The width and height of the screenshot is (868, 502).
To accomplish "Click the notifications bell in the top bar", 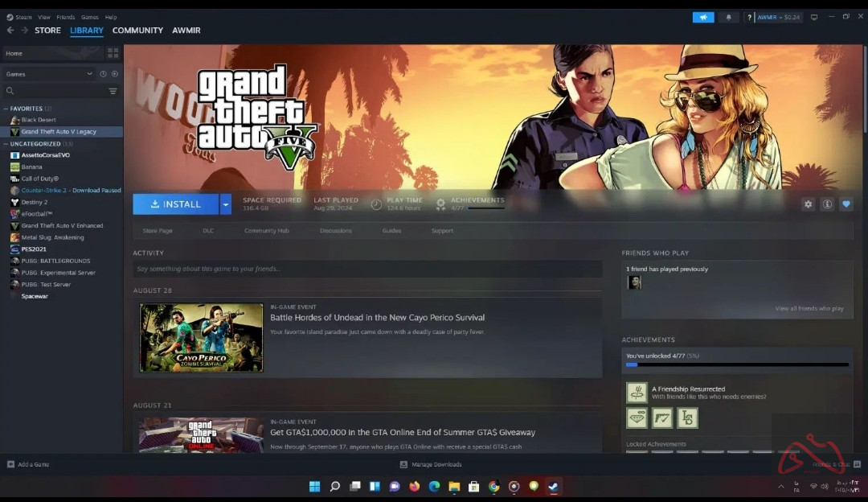I will [x=727, y=16].
